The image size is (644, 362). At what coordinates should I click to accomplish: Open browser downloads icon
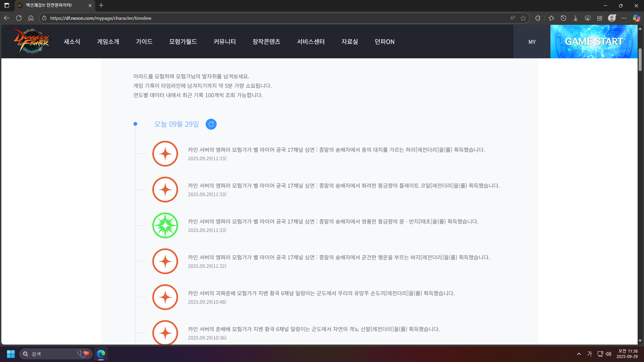coord(576,18)
